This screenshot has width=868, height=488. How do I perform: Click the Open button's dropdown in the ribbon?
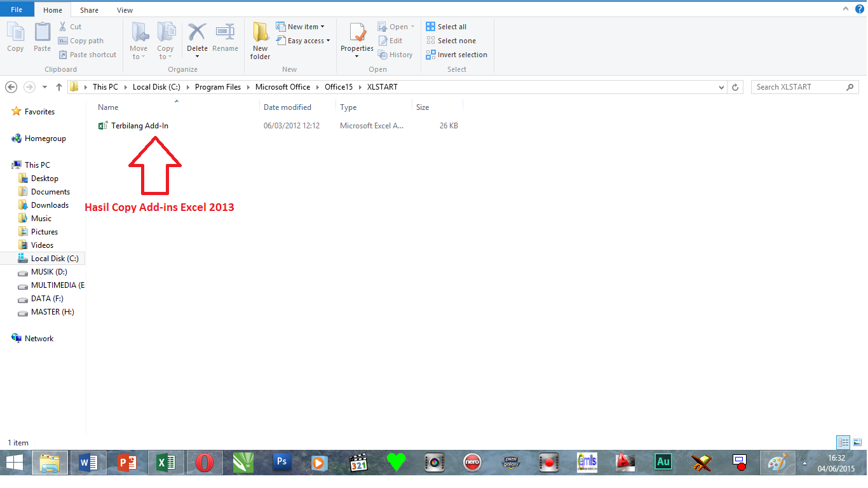412,27
